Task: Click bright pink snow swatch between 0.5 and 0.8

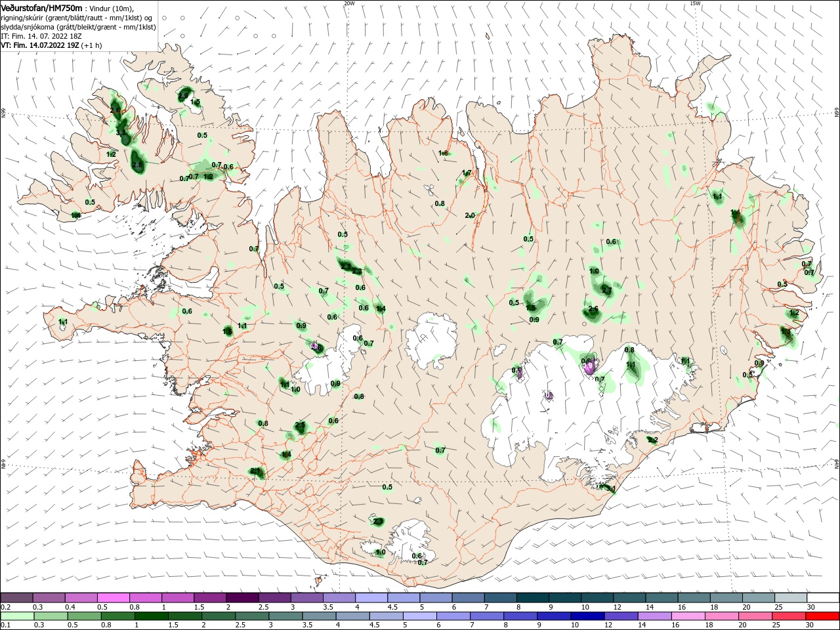Action: [x=114, y=597]
